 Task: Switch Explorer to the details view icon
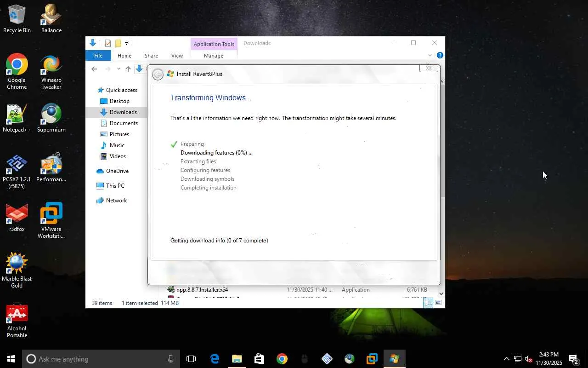tap(428, 303)
